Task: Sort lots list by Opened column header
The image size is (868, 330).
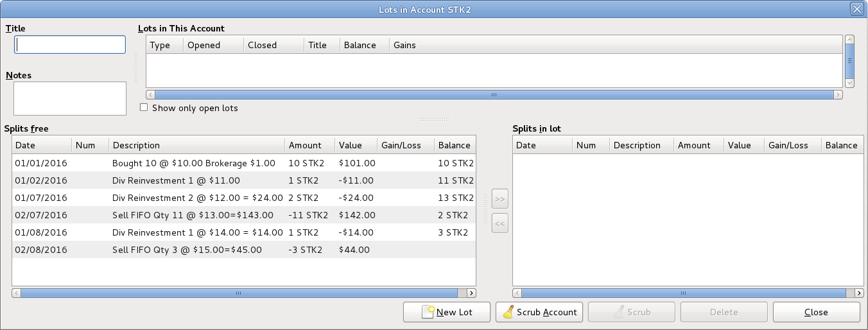Action: pyautogui.click(x=213, y=45)
